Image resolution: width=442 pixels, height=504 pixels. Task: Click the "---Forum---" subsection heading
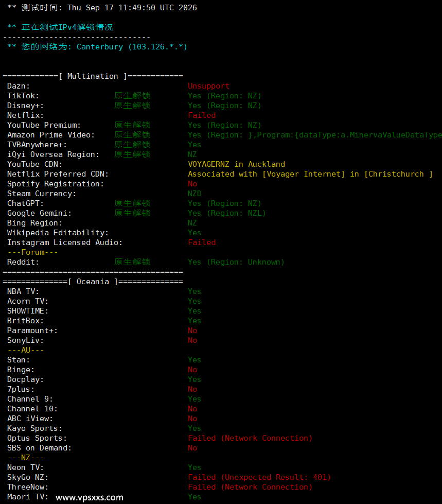(32, 252)
